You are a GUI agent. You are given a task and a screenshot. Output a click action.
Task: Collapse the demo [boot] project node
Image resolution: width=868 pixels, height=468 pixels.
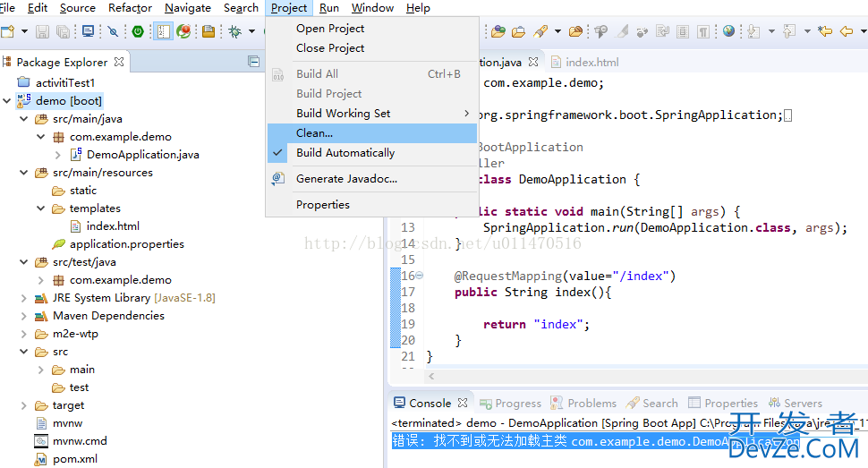coord(6,101)
